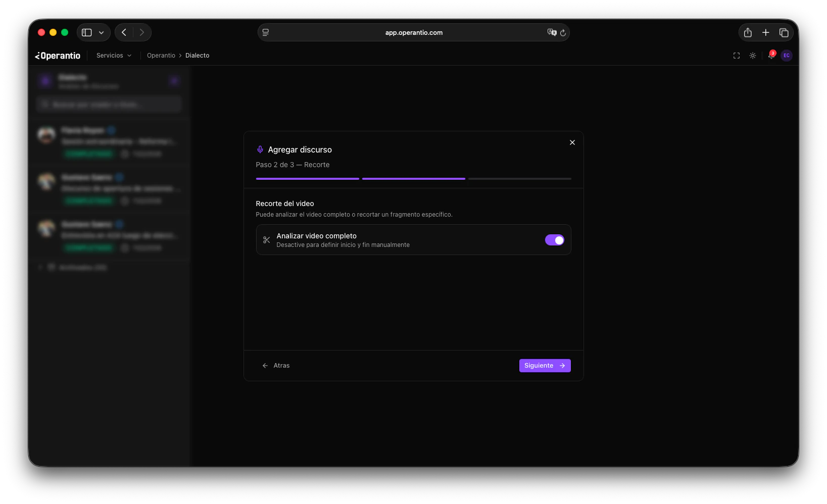Click the third step progress segment
Screen dimensions: 827x504
pyautogui.click(x=519, y=179)
